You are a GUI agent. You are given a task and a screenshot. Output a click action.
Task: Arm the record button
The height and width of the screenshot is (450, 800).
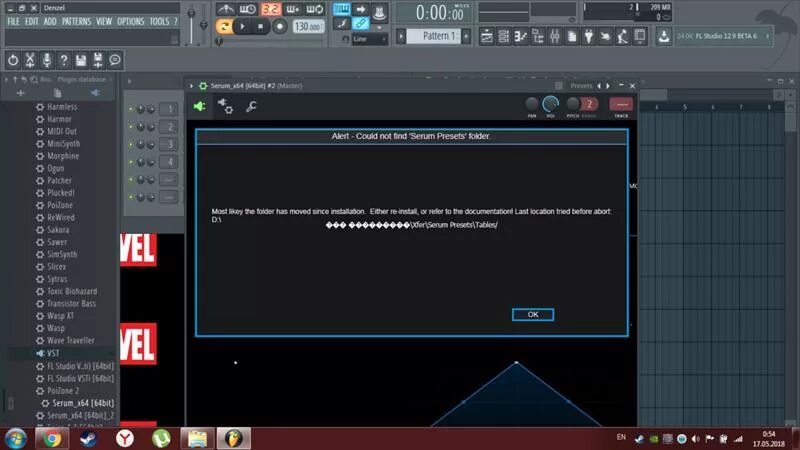point(279,26)
